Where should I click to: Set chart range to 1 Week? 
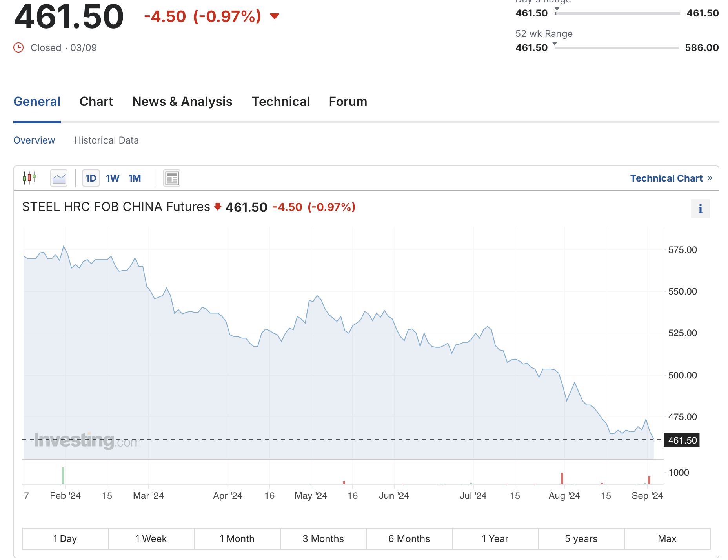point(151,538)
